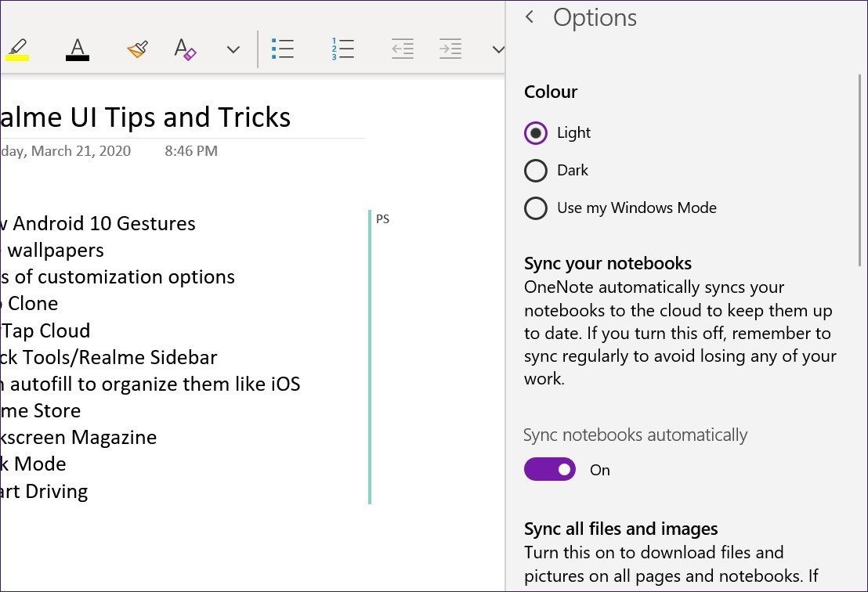This screenshot has width=868, height=592.
Task: Click the line 'me Store'
Action: point(41,411)
